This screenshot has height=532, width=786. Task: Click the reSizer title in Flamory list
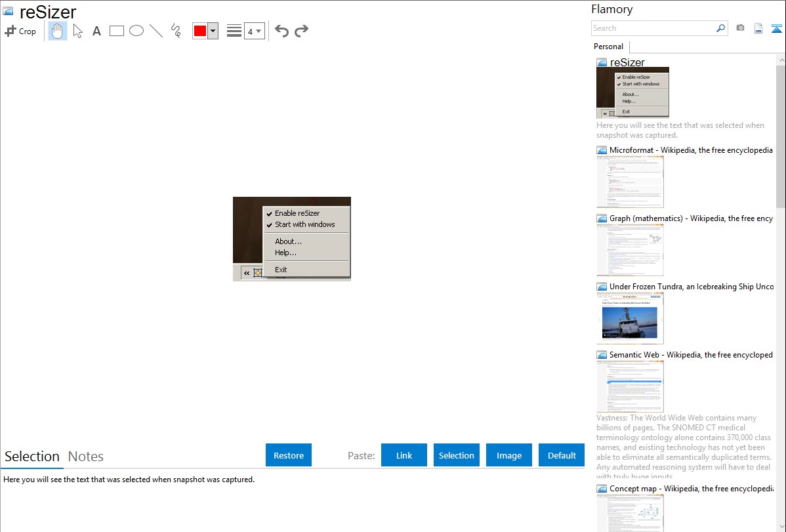pyautogui.click(x=627, y=62)
